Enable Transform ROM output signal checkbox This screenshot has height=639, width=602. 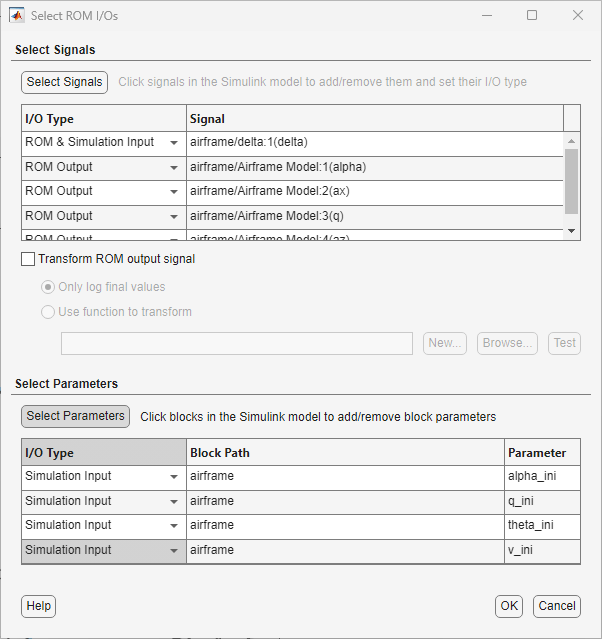[28, 259]
